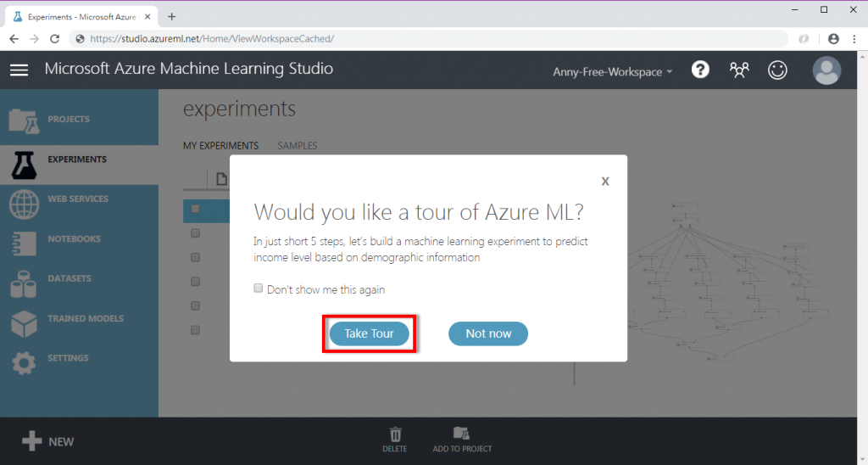Switch to My Experiments tab

click(221, 146)
